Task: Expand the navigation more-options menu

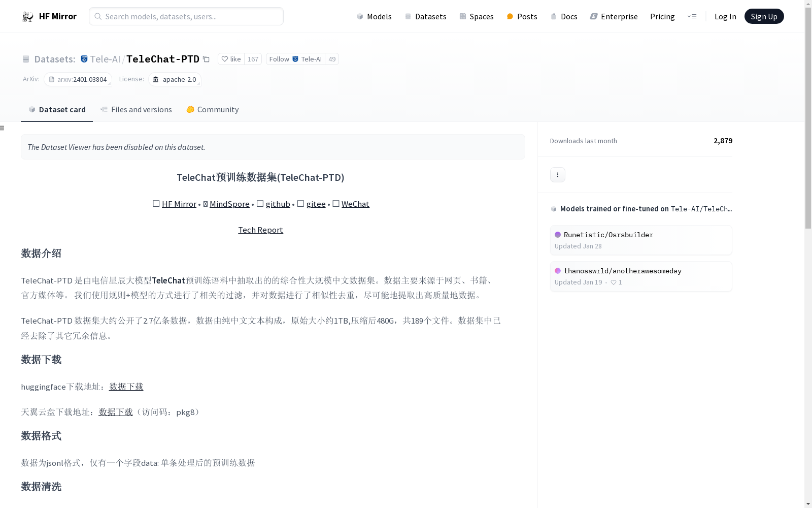Action: [x=692, y=17]
